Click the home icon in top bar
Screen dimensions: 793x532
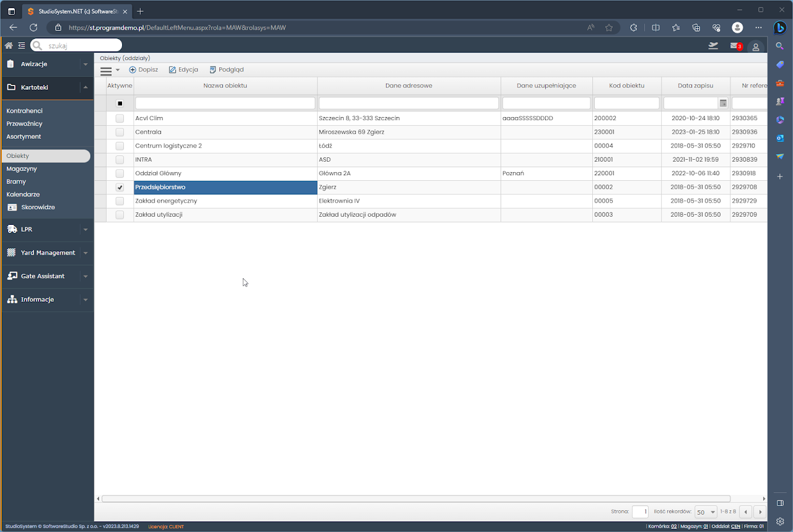[x=9, y=45]
